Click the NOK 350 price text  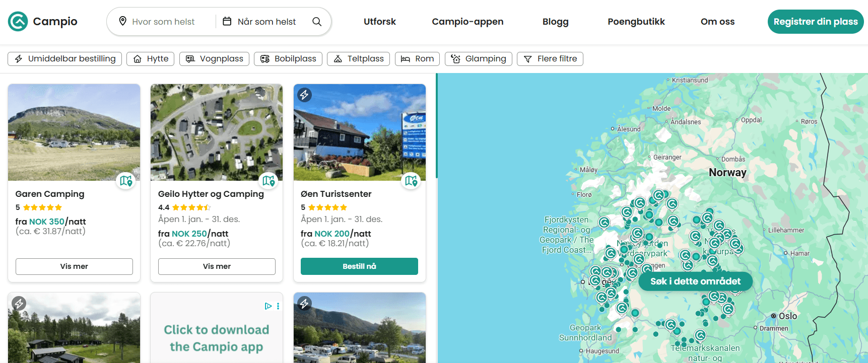(47, 222)
